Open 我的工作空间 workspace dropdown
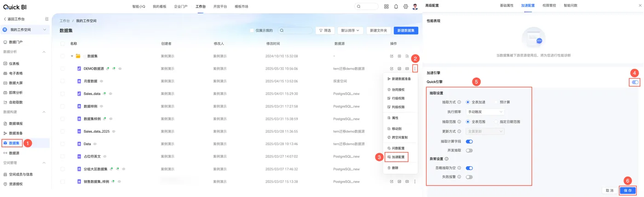The height and width of the screenshot is (197, 644). (x=25, y=30)
